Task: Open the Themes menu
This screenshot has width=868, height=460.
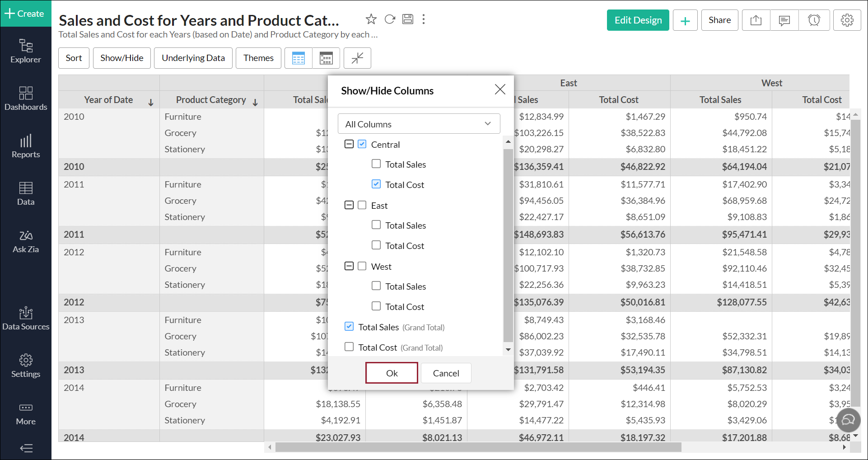Action: 258,58
